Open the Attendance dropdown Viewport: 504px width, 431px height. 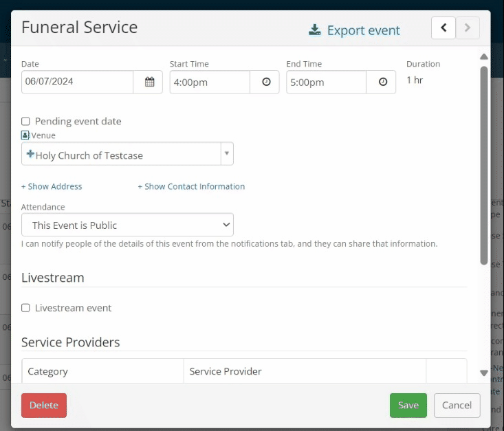tap(127, 225)
